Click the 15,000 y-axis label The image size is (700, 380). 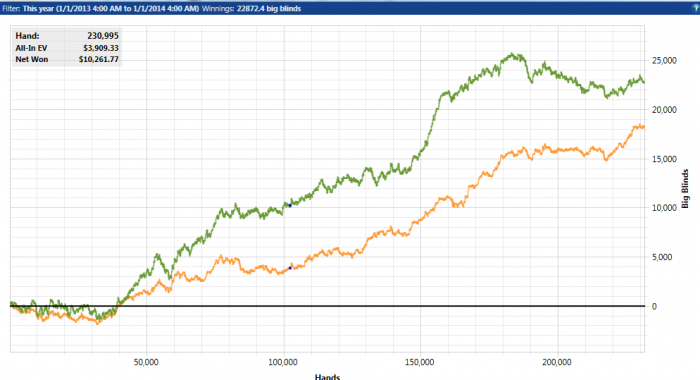(x=664, y=159)
